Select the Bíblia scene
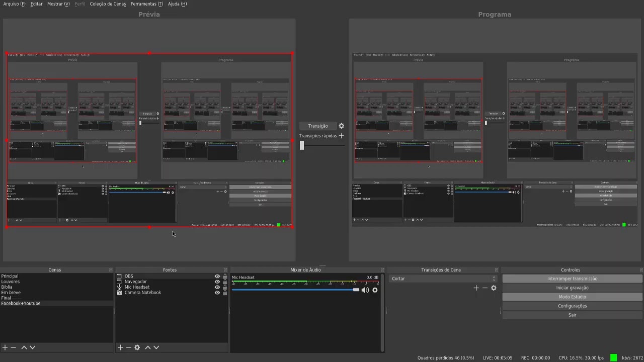 pos(56,287)
